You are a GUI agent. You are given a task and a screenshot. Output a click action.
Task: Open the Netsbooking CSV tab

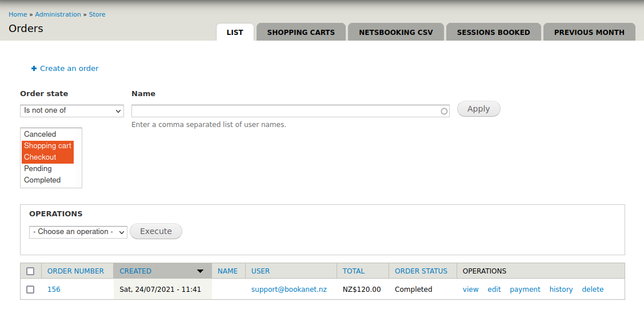point(395,33)
